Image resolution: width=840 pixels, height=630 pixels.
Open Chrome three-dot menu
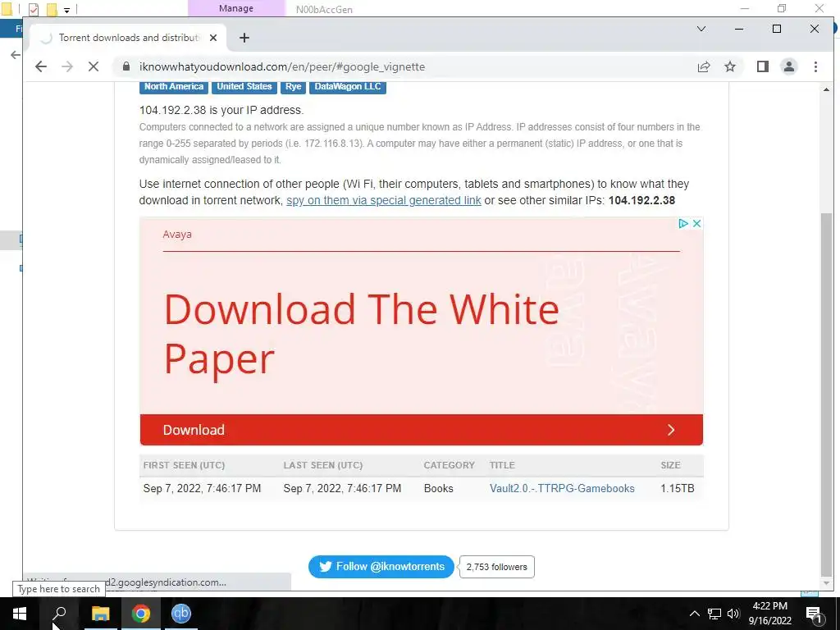[x=815, y=66]
